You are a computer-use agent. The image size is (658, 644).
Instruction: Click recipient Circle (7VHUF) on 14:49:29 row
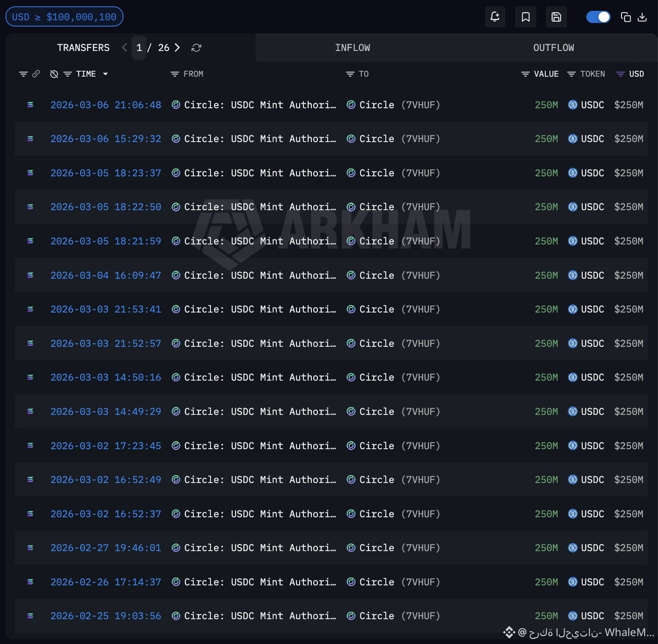click(x=399, y=411)
